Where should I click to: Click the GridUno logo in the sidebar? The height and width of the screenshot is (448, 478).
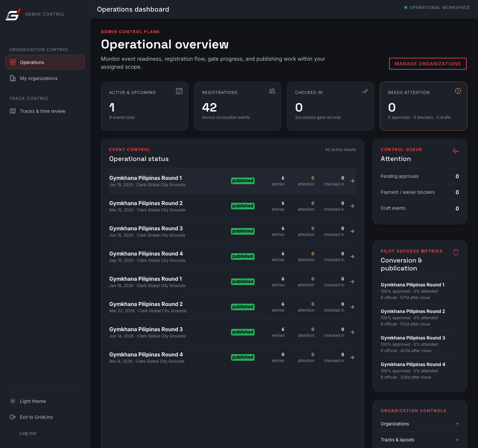tap(13, 14)
